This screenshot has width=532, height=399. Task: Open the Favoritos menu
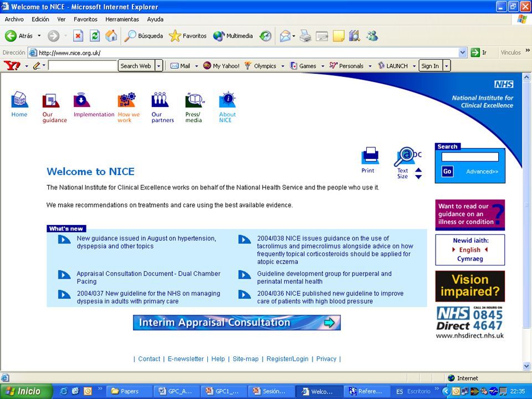(x=85, y=19)
